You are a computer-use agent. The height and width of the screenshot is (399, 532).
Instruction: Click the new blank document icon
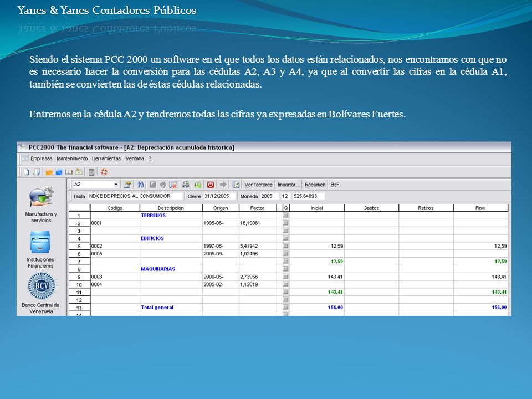pyautogui.click(x=27, y=172)
